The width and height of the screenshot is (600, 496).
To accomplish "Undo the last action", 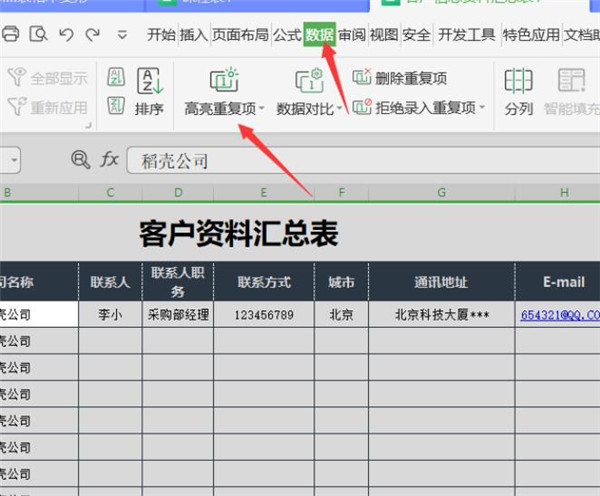I will coord(66,34).
